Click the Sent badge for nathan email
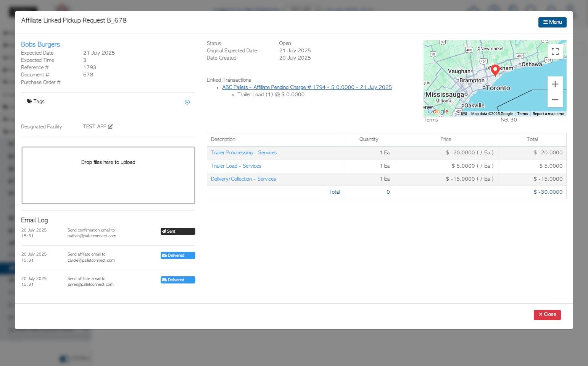The image size is (588, 366). pos(178,231)
